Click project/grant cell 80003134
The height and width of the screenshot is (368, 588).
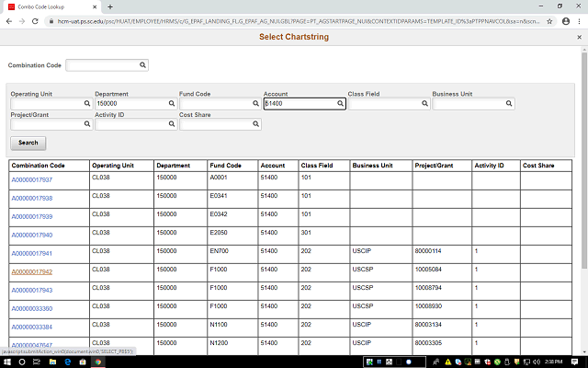pyautogui.click(x=428, y=325)
